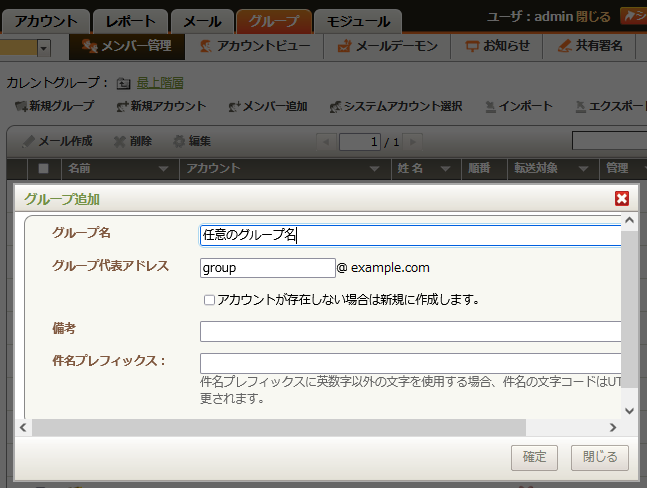Screen dimensions: 647x488
Task: Click the search box at right of pager
Action: pos(609,141)
